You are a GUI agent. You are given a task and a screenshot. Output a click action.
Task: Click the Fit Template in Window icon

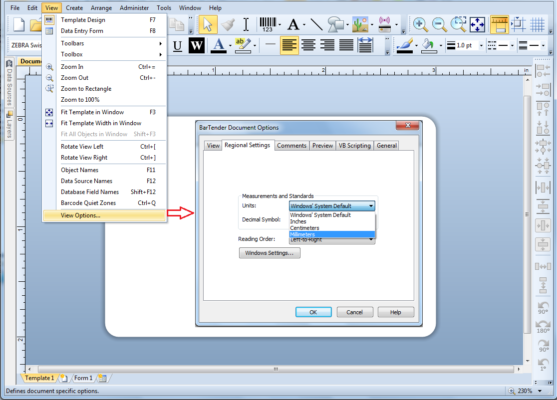point(477,25)
